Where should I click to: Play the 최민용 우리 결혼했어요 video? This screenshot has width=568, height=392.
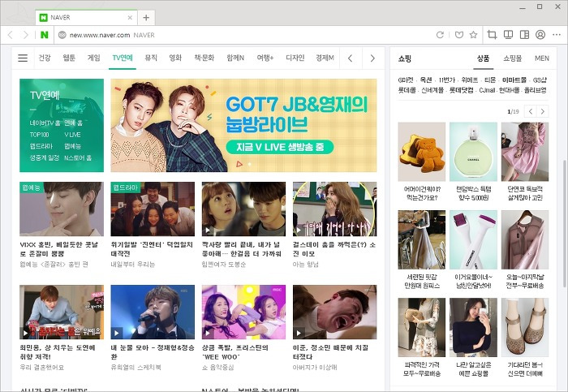(x=62, y=312)
